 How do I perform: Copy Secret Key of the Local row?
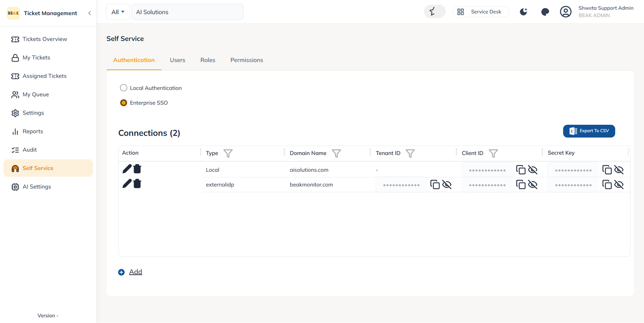pyautogui.click(x=607, y=170)
